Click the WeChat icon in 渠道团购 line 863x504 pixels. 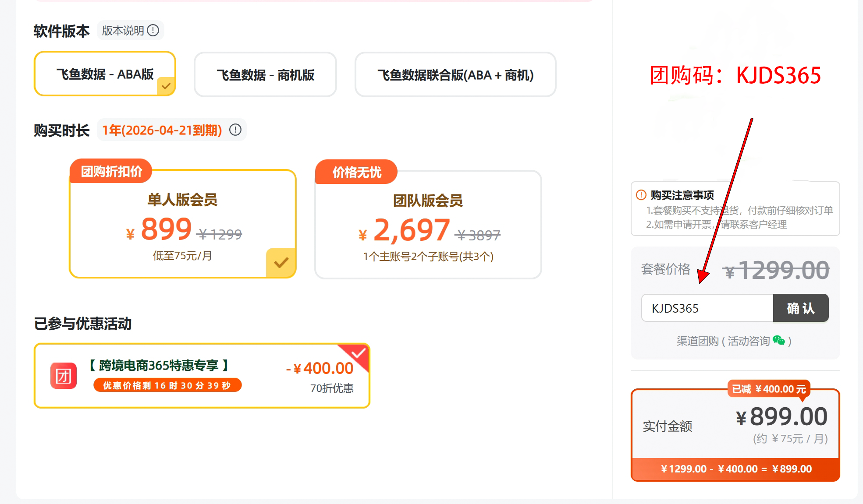pos(779,341)
